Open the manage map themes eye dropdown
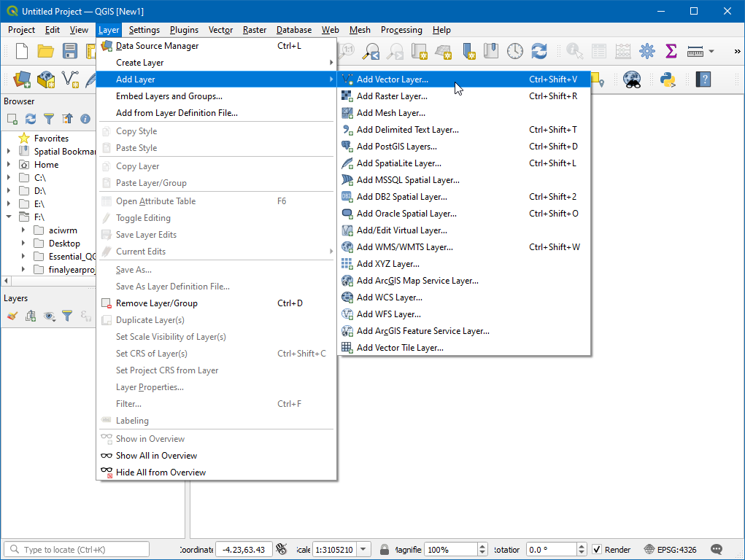The width and height of the screenshot is (745, 560). 50,316
